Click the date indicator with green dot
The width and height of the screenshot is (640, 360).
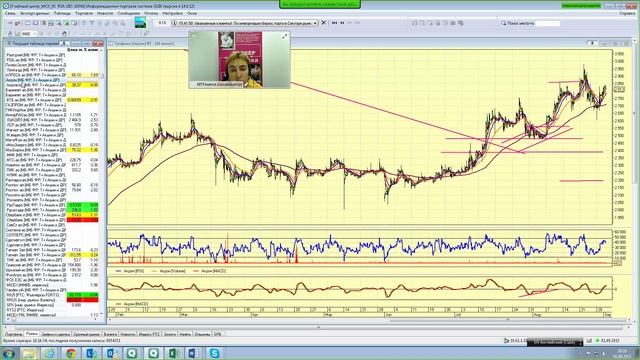tap(608, 340)
